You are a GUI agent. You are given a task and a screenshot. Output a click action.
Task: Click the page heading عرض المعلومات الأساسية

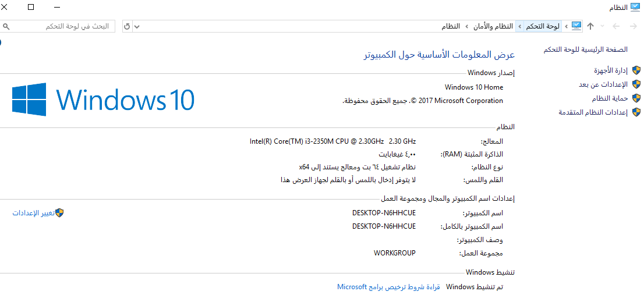pyautogui.click(x=439, y=55)
